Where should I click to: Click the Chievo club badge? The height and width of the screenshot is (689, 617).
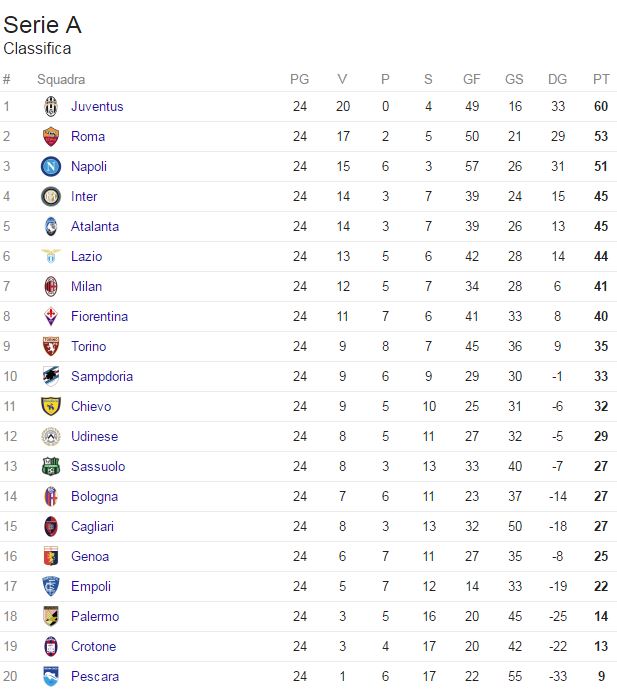click(x=51, y=407)
